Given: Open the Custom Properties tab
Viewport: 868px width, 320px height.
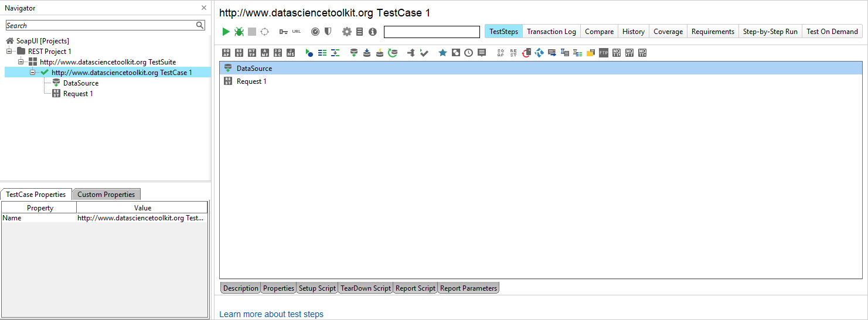Looking at the screenshot, I should click(106, 195).
